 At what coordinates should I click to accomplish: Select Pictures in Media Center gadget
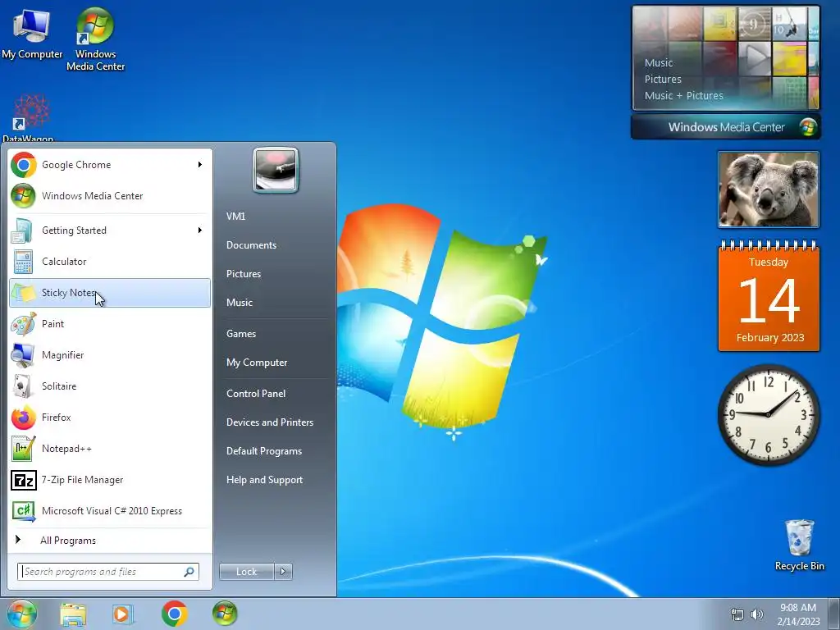(663, 80)
